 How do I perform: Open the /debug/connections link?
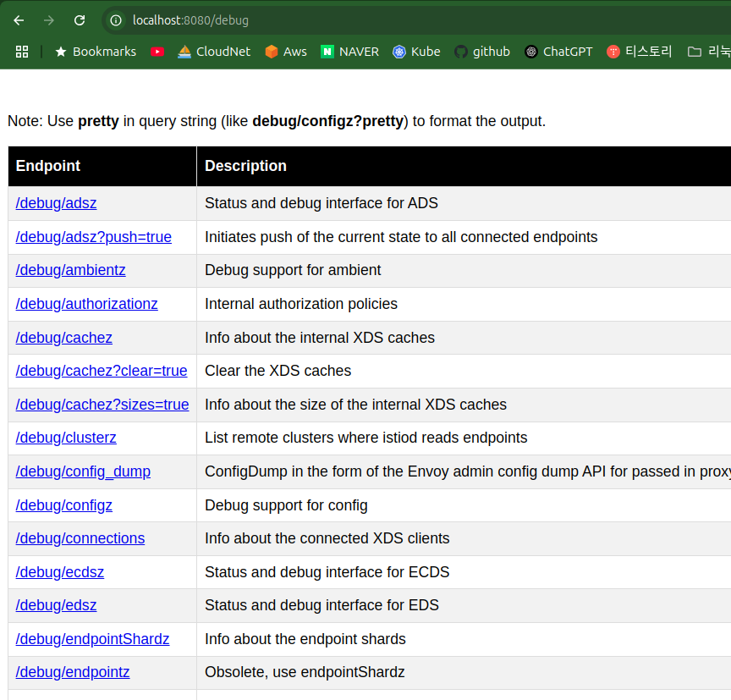pyautogui.click(x=80, y=538)
